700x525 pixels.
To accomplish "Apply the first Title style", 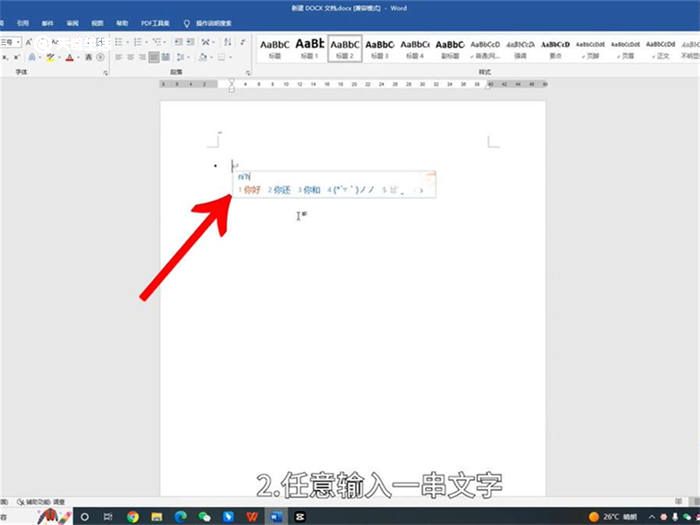I will click(275, 48).
